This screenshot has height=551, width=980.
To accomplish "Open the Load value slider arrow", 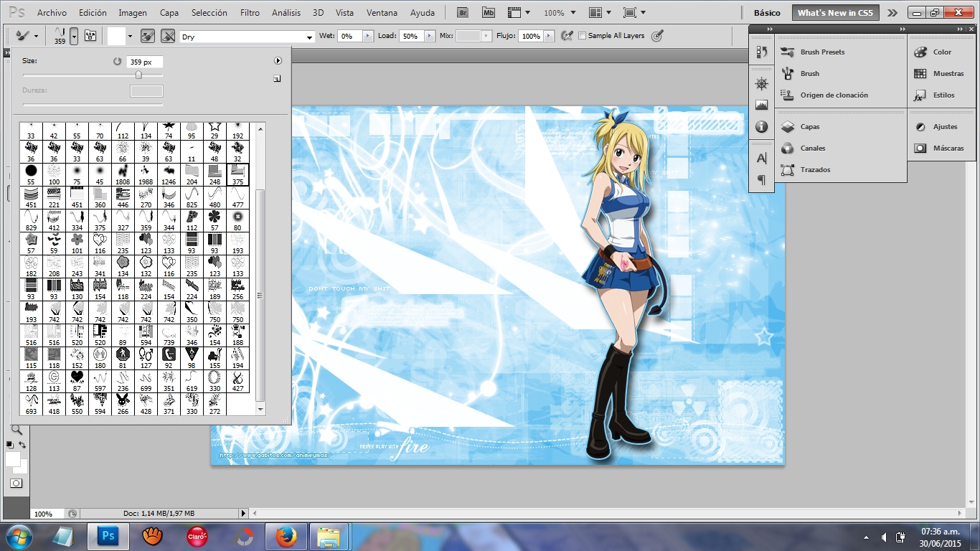I will [x=430, y=36].
